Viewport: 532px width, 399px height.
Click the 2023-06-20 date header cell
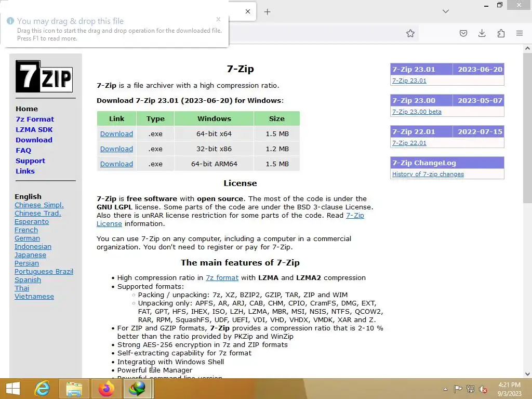[479, 69]
